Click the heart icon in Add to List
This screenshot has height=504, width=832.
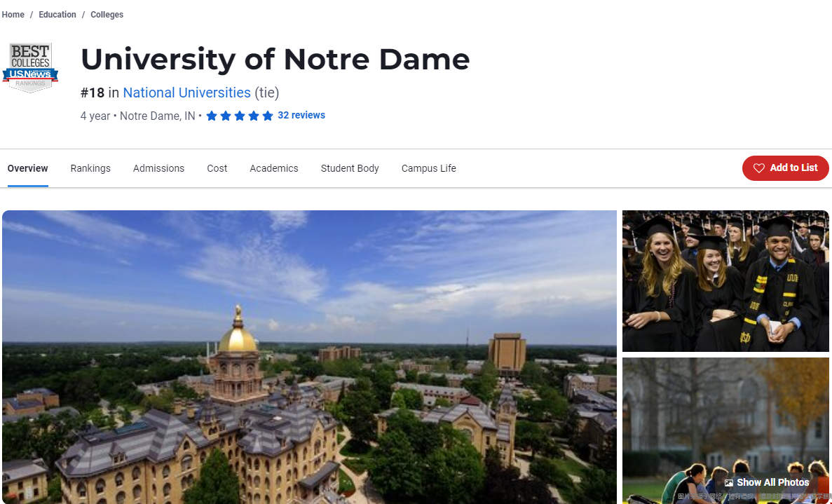tap(759, 168)
